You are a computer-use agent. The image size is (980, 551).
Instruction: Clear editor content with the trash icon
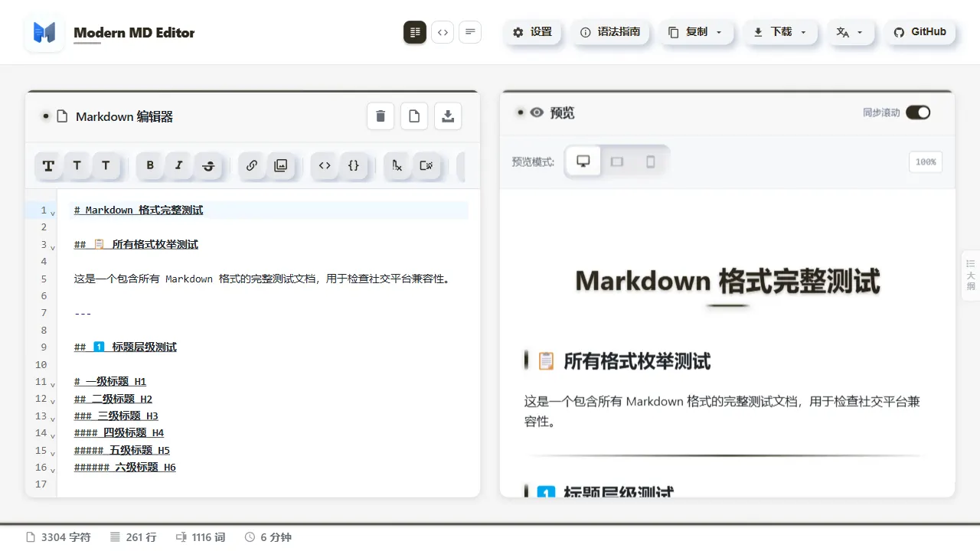[x=381, y=116]
